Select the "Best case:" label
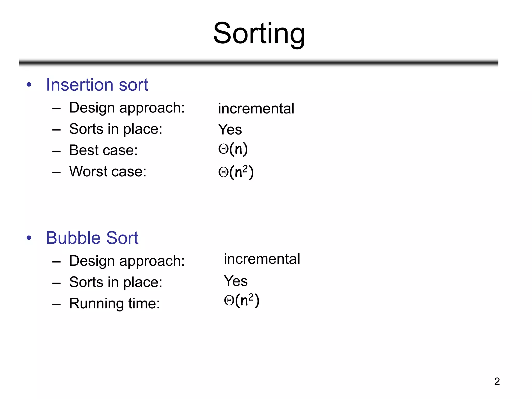Screen dimensions: 532x399 point(103,150)
